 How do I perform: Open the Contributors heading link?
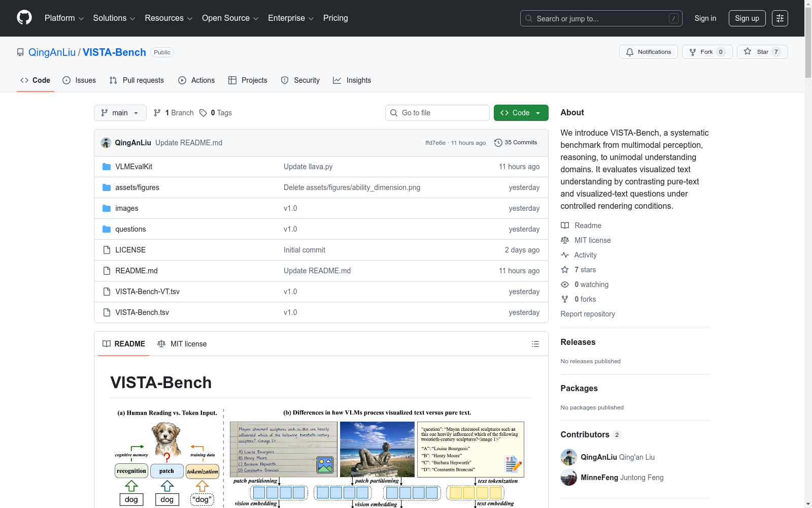click(591, 435)
